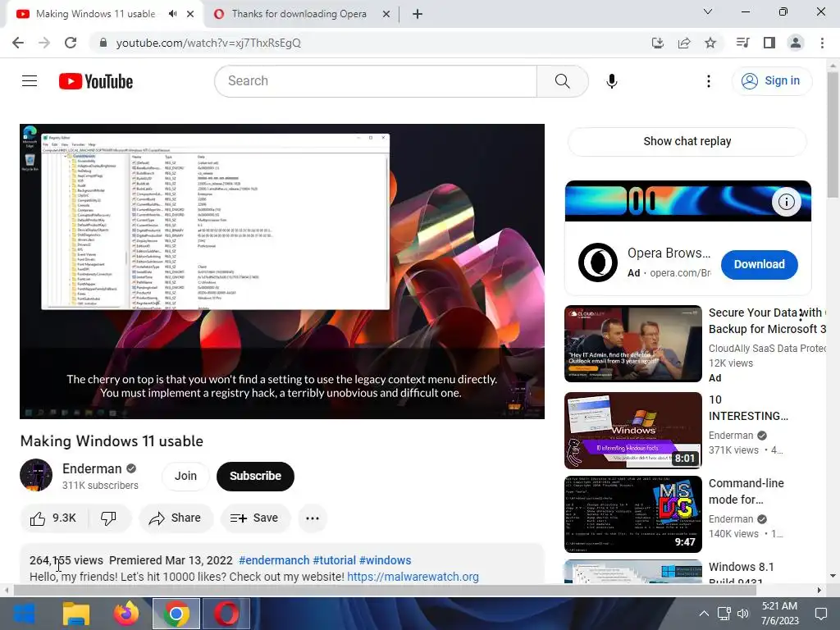Go to YouTube home via logo

tap(96, 81)
